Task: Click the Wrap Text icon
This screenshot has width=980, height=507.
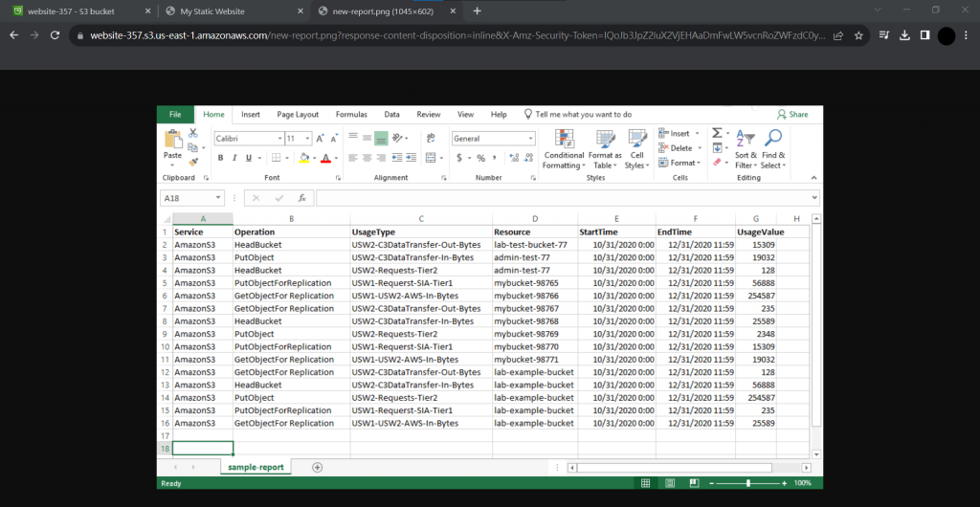Action: (x=431, y=138)
